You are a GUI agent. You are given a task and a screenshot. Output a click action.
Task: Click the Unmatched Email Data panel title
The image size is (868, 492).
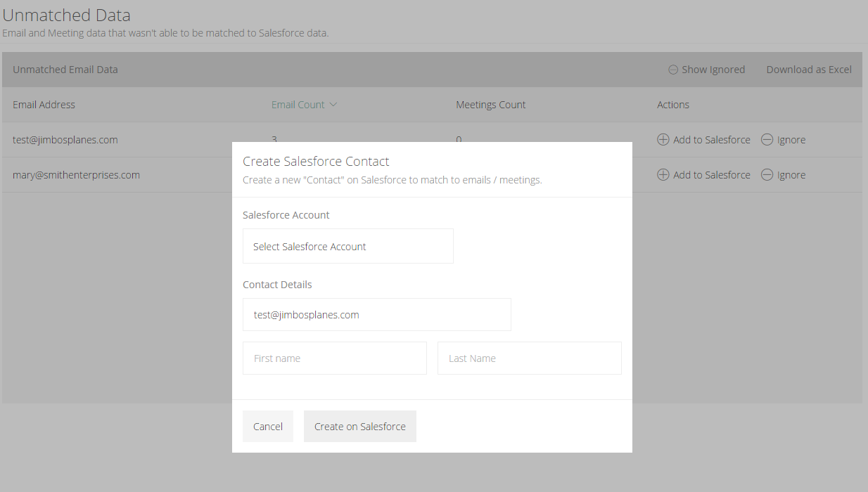[65, 70]
